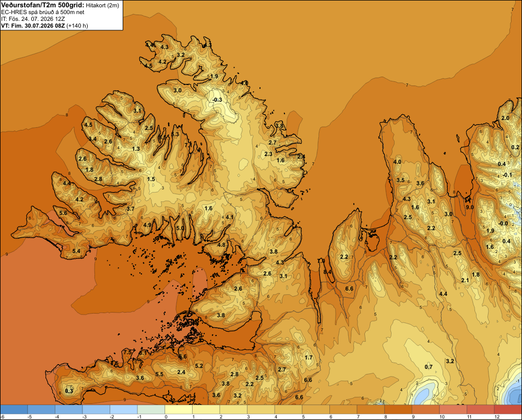The image size is (522, 420).
Task: Click the title 'Veðurstofan/T2m 500grid:'
Action: (x=42, y=5)
